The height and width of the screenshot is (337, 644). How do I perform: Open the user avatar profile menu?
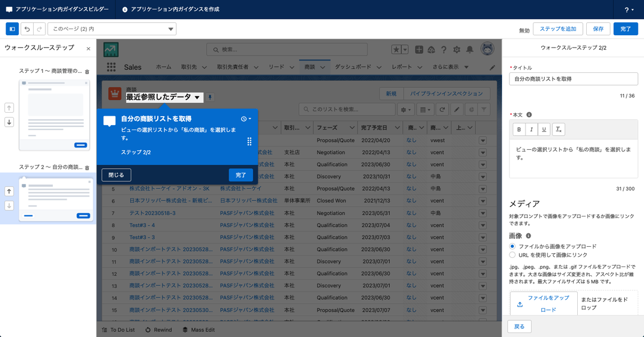[487, 49]
